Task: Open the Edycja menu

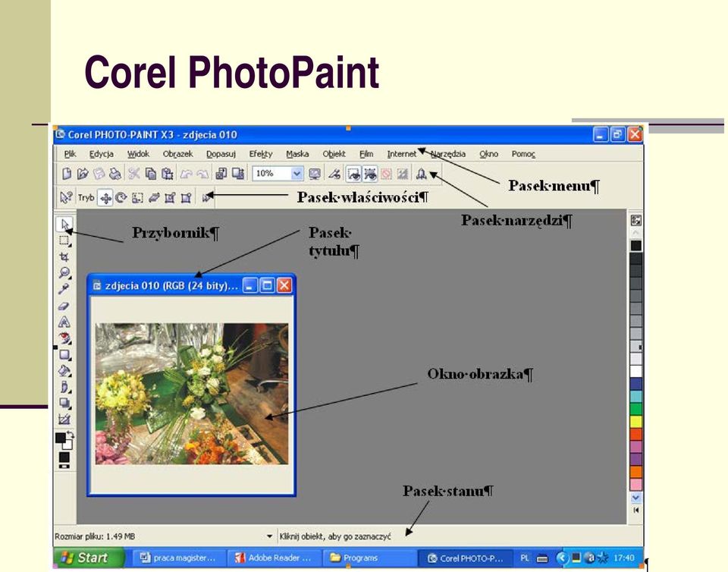Action: tap(101, 154)
